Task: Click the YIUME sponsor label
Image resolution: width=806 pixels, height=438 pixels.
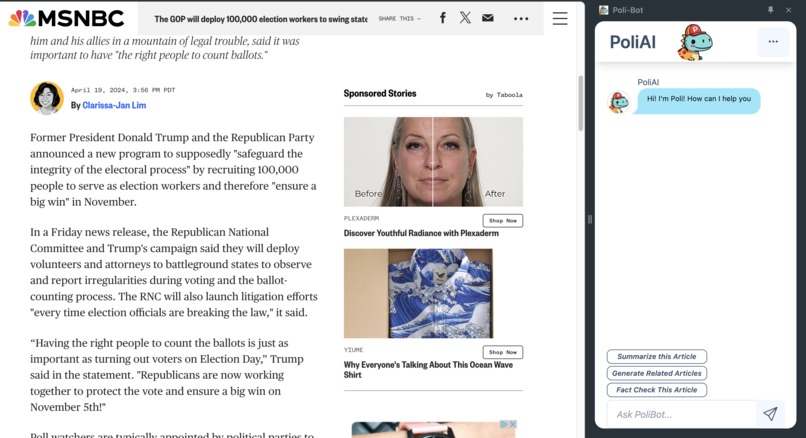Action: pos(354,350)
